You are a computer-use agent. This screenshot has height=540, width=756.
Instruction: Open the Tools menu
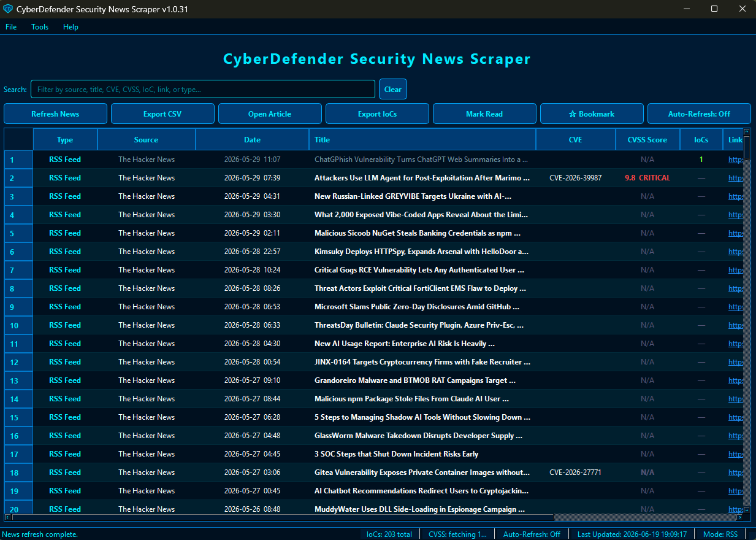click(x=40, y=27)
